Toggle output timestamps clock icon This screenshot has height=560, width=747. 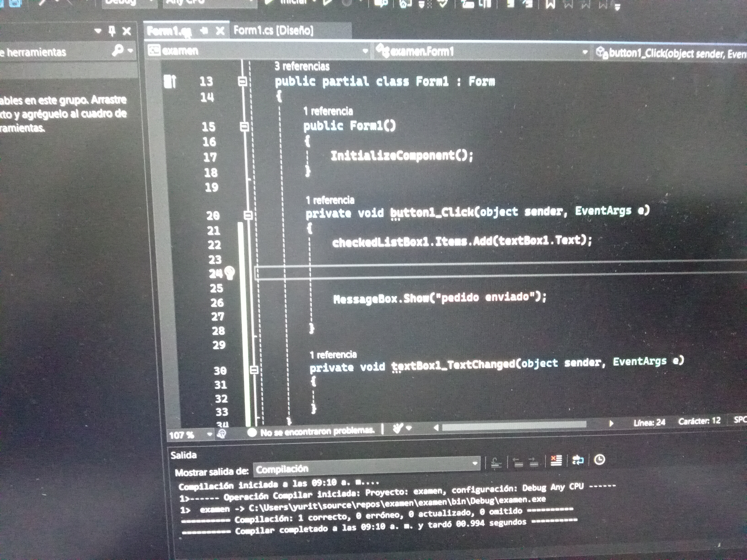(599, 459)
